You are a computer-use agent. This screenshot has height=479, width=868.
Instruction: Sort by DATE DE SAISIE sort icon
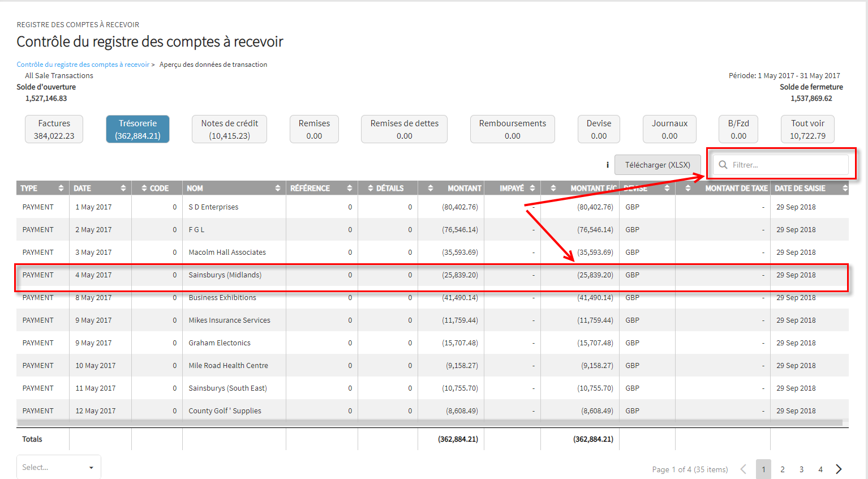[845, 188]
